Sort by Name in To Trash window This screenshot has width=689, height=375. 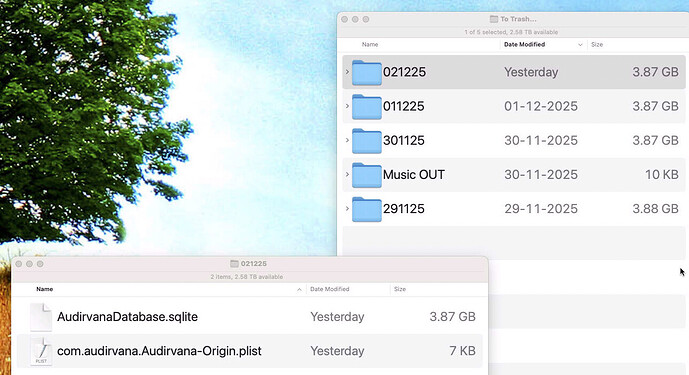370,44
